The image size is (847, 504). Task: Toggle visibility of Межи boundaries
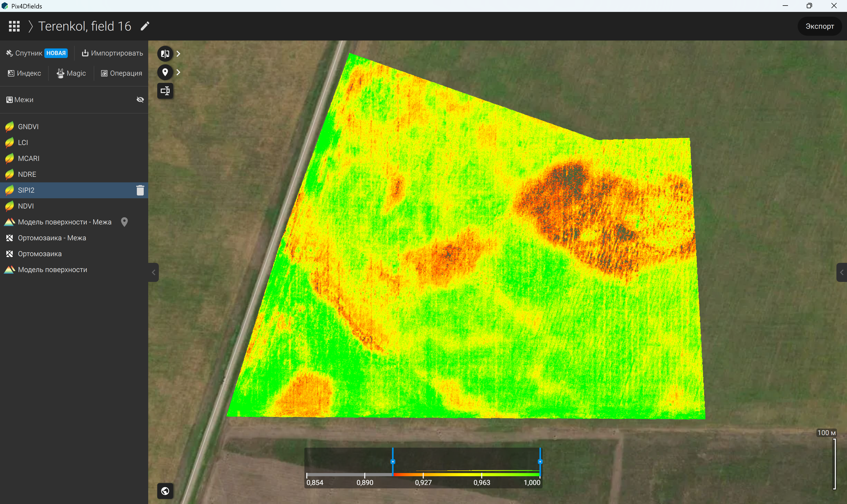[140, 100]
